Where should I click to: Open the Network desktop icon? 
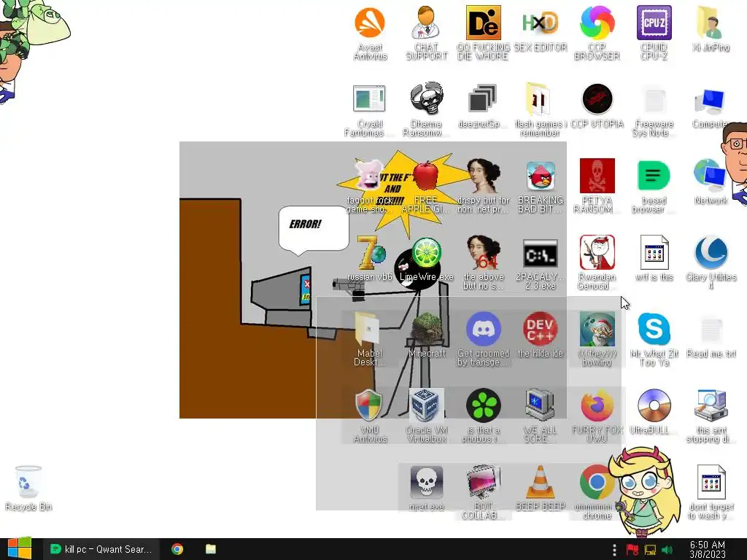click(711, 182)
